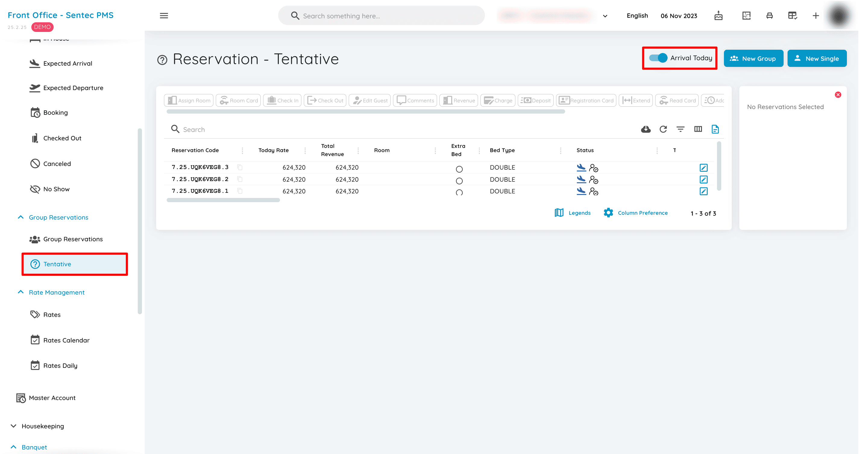Click the blue document export icon
868x454 pixels.
715,129
